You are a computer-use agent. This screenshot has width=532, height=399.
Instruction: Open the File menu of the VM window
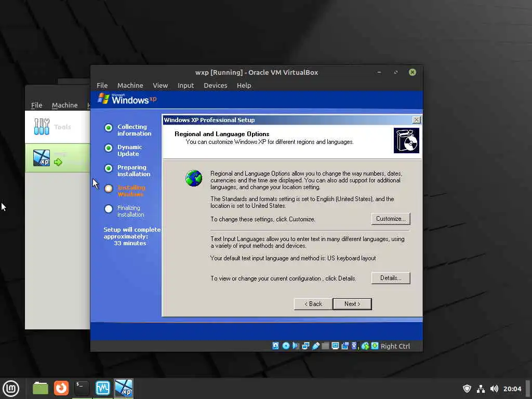102,86
